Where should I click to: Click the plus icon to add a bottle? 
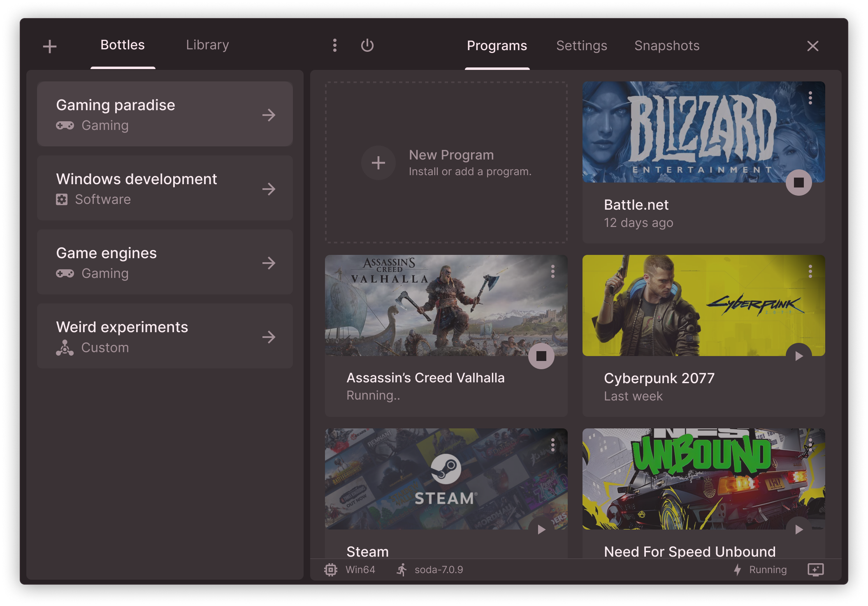point(50,46)
